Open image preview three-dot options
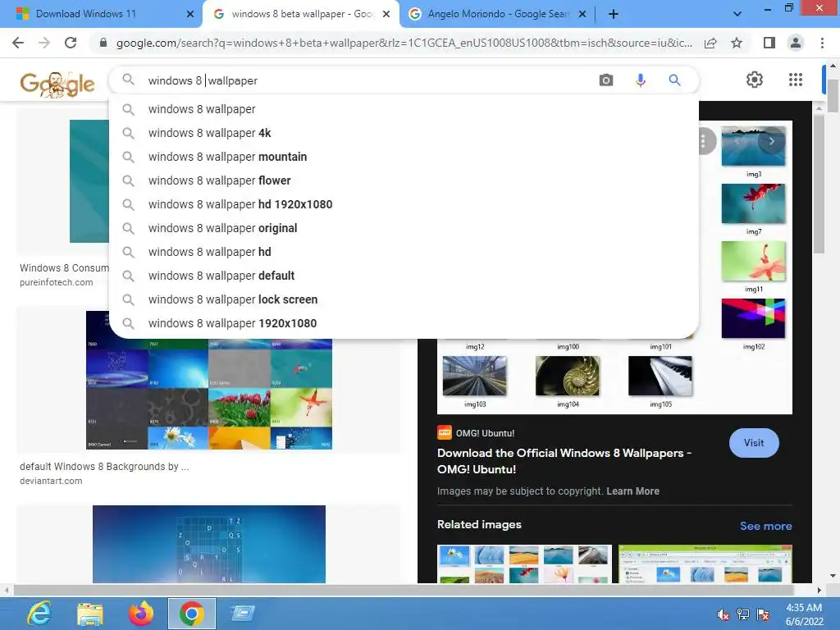Image resolution: width=840 pixels, height=630 pixels. tap(703, 141)
